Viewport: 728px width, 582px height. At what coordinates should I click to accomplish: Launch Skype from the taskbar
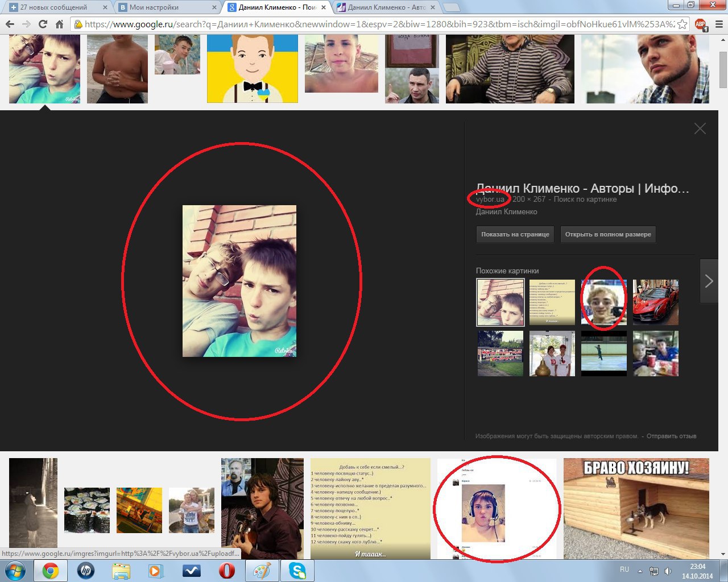click(x=297, y=570)
